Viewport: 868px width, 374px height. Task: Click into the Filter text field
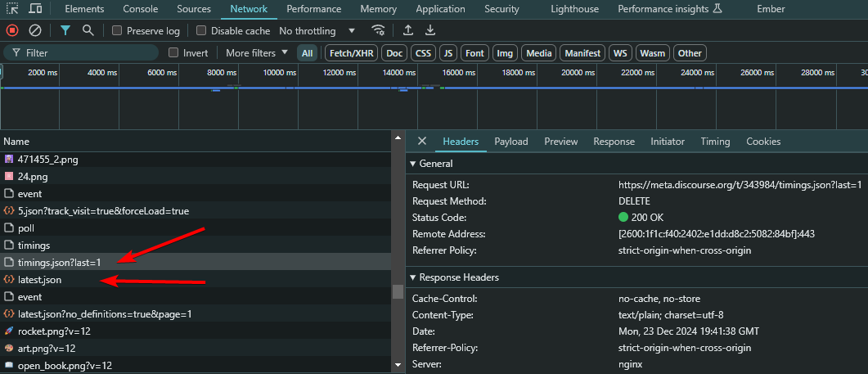(x=81, y=52)
